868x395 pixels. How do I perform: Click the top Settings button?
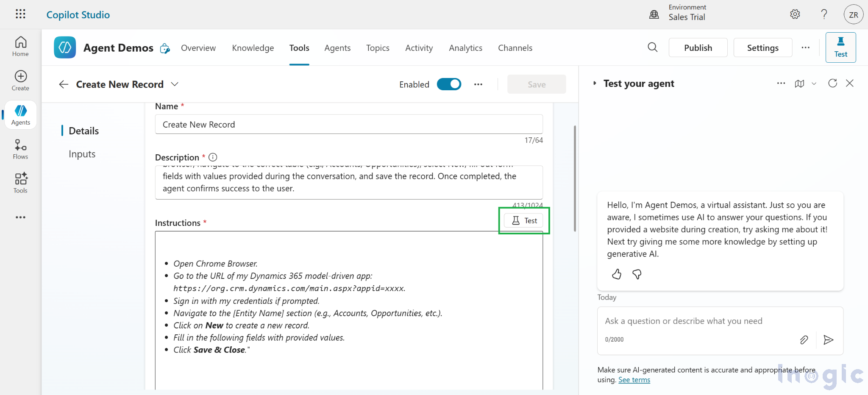click(x=762, y=47)
